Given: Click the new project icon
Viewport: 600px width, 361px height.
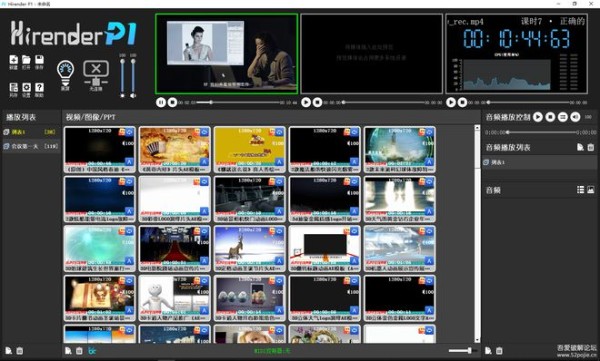Looking at the screenshot, I should 13,60.
